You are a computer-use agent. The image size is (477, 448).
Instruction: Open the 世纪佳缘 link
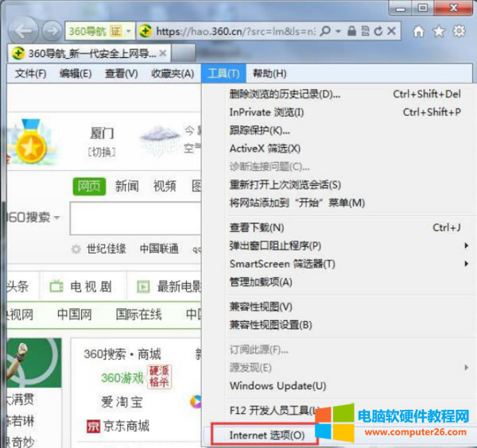(107, 249)
